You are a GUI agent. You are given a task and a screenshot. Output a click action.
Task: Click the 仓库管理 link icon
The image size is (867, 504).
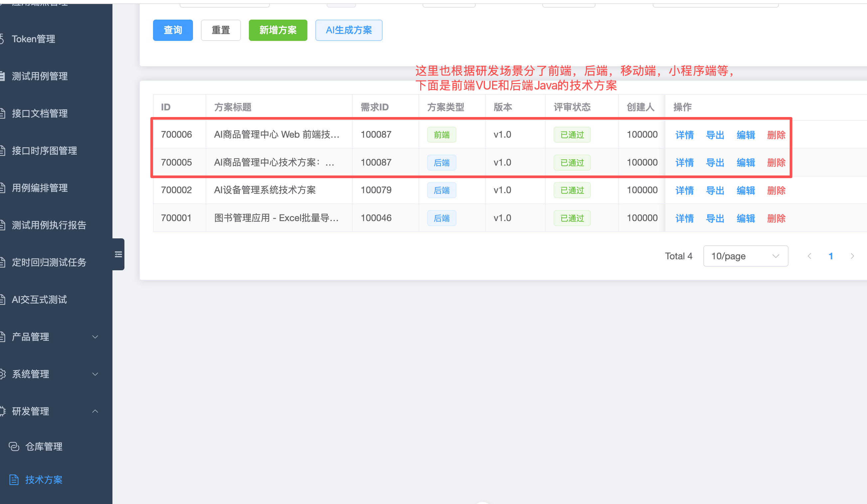(14, 446)
